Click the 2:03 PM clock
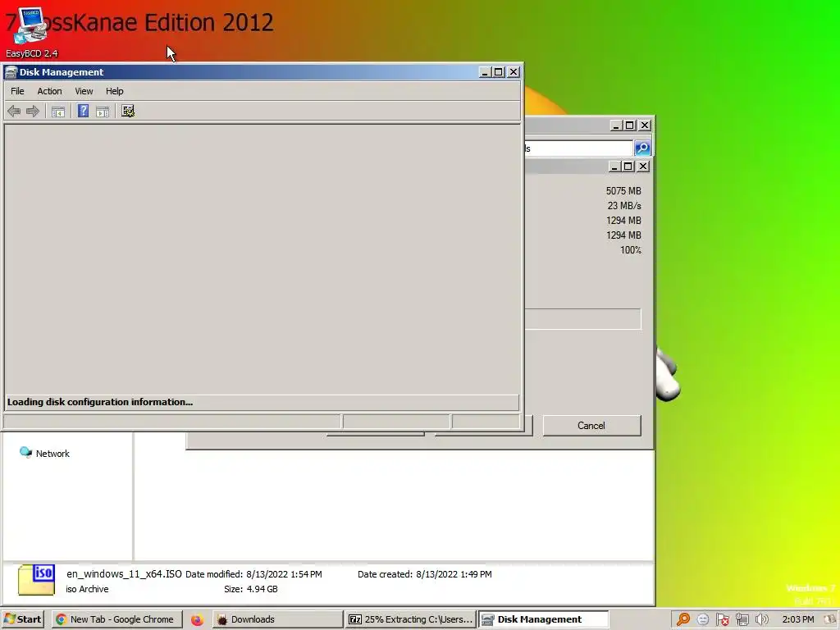This screenshot has height=630, width=840. pos(797,619)
